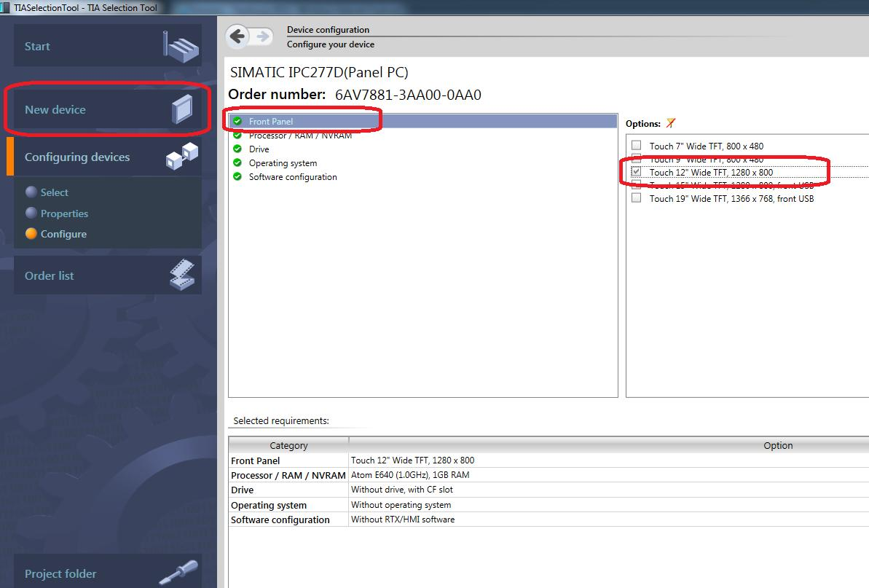Select Front Panel in configuration list
The image size is (869, 588).
(x=423, y=121)
